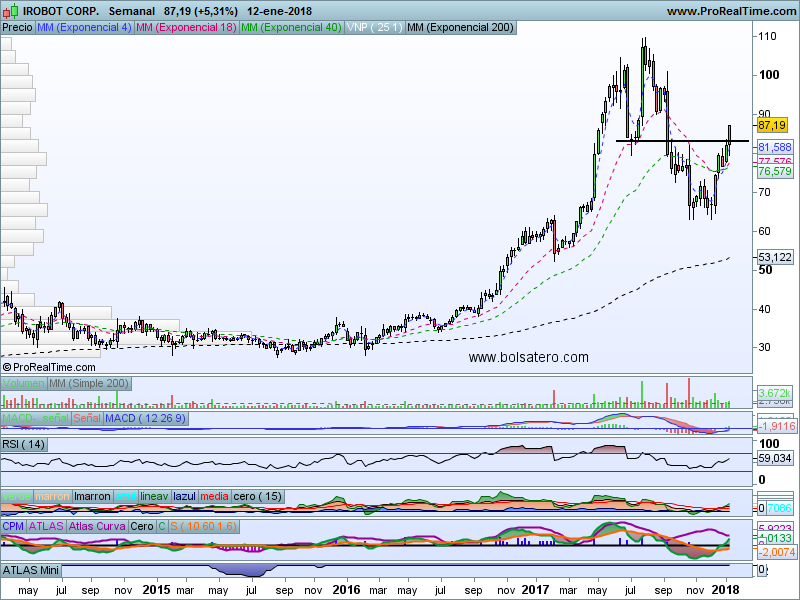Click the cero ( 15) indicator label
800x600 pixels.
[258, 496]
